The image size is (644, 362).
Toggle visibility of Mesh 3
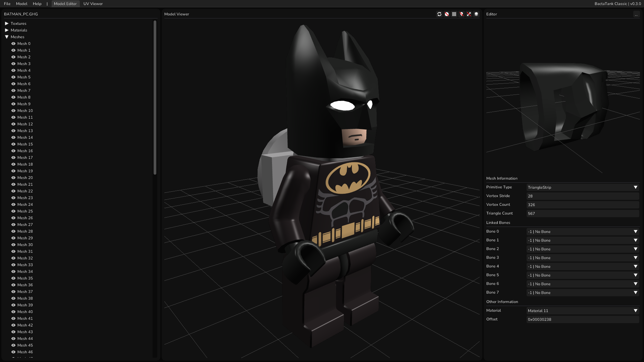(x=13, y=64)
